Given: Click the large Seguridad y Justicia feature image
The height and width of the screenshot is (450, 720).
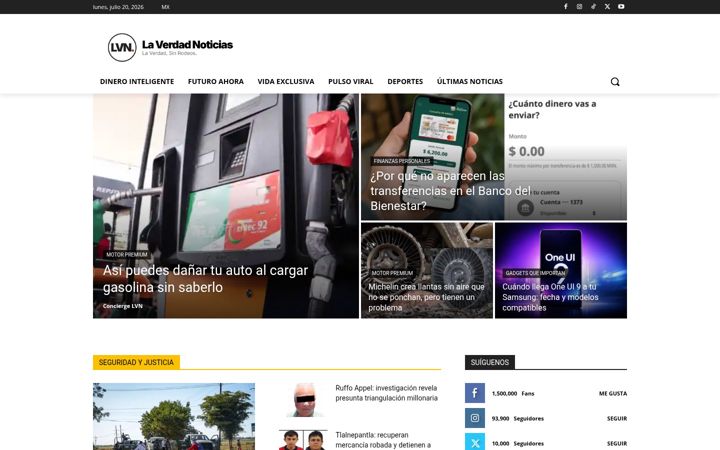Looking at the screenshot, I should [x=174, y=416].
